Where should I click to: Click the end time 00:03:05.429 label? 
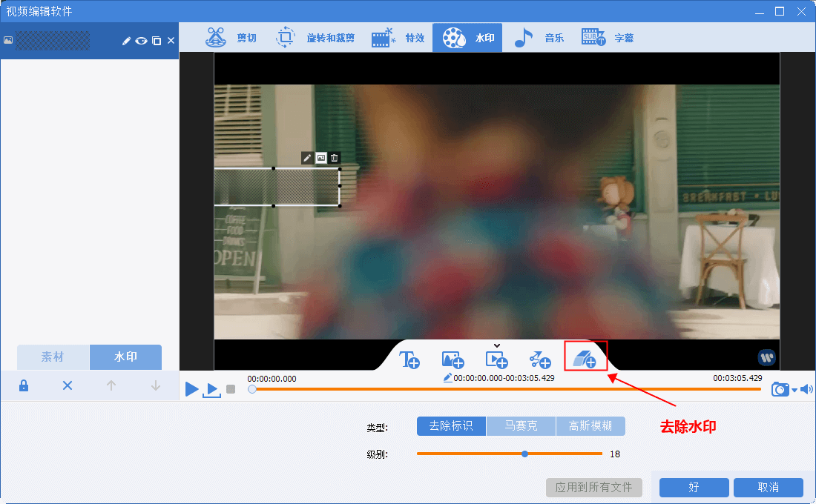(737, 378)
